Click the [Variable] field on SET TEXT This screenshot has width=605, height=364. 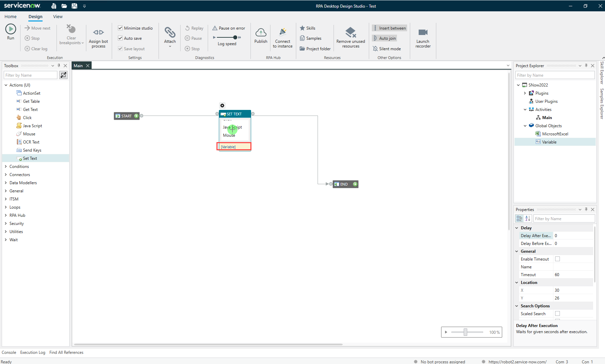[x=234, y=147]
